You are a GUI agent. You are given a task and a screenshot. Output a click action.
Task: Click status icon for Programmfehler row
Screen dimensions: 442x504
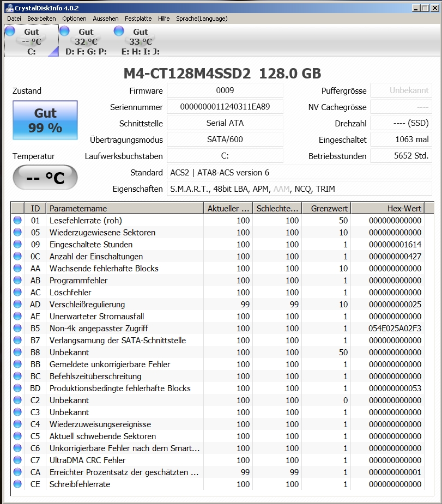point(17,280)
